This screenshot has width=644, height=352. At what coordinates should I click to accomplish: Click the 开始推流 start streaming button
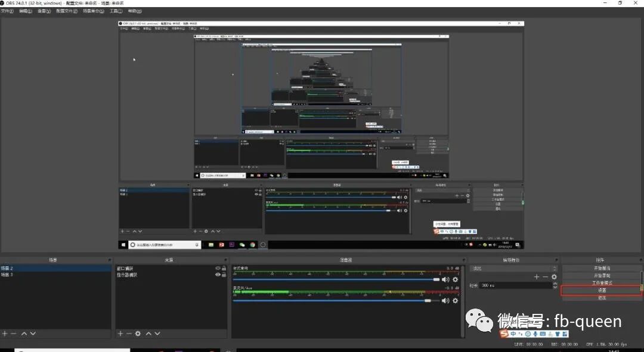602,268
